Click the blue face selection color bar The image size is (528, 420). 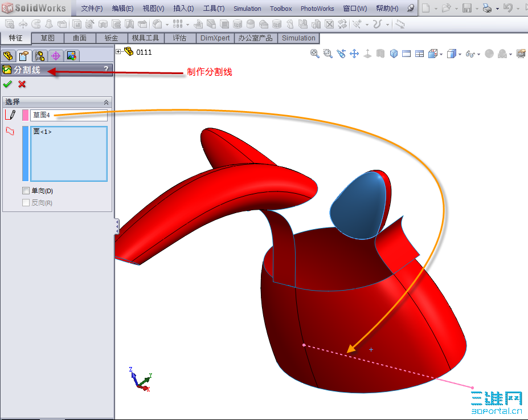(25, 154)
